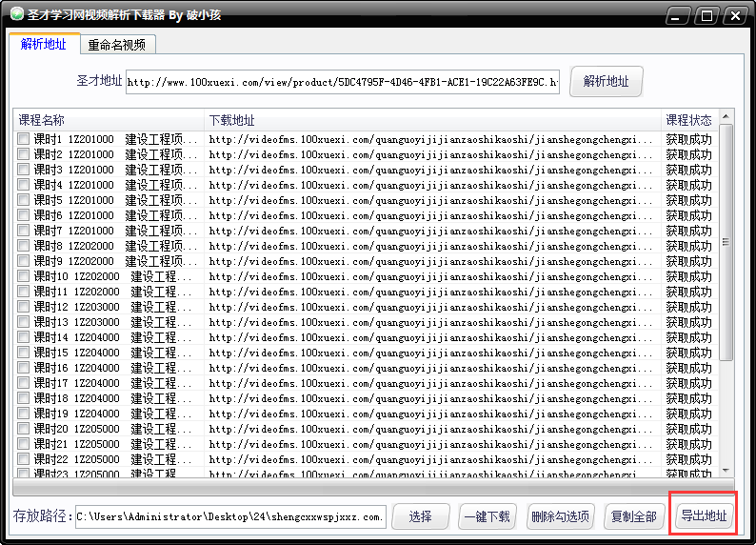Start download with 一键下载 button

(487, 516)
